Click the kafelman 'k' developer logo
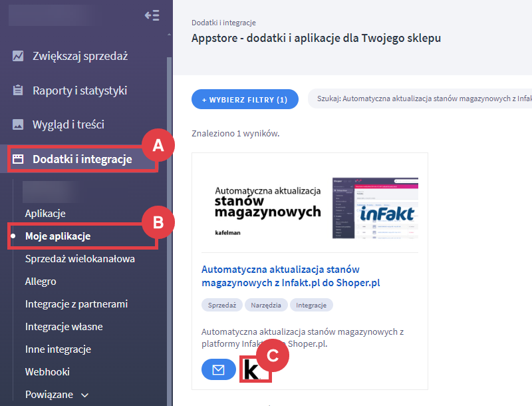The height and width of the screenshot is (406, 532). [253, 370]
